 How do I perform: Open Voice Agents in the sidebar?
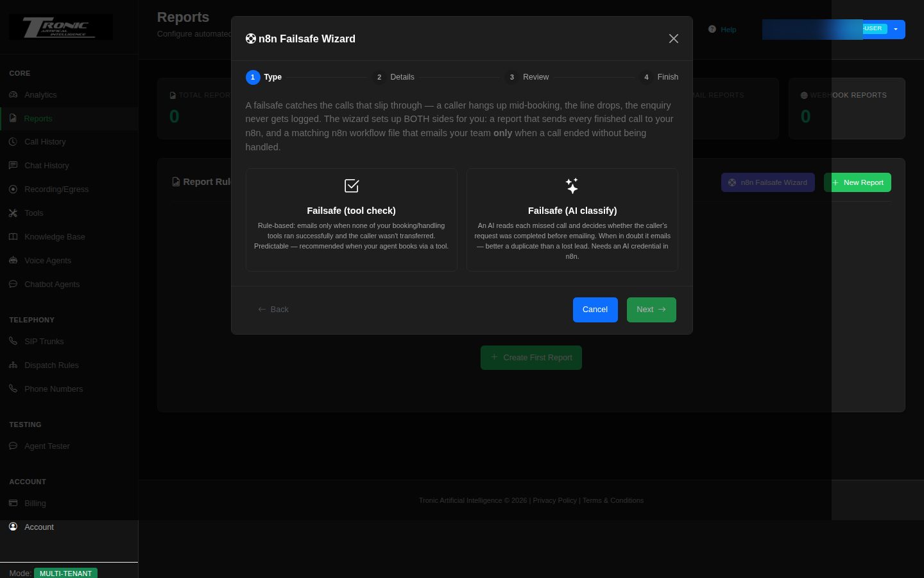click(x=69, y=261)
